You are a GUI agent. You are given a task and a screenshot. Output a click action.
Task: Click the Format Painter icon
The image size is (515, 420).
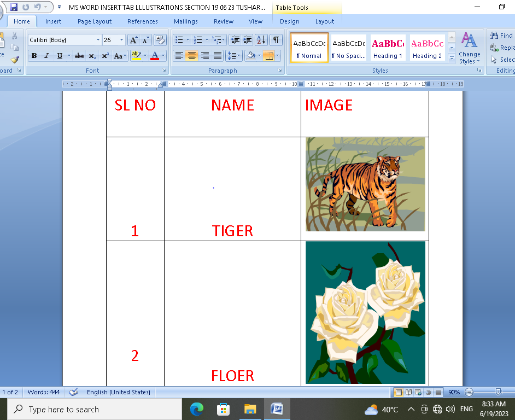[x=15, y=59]
